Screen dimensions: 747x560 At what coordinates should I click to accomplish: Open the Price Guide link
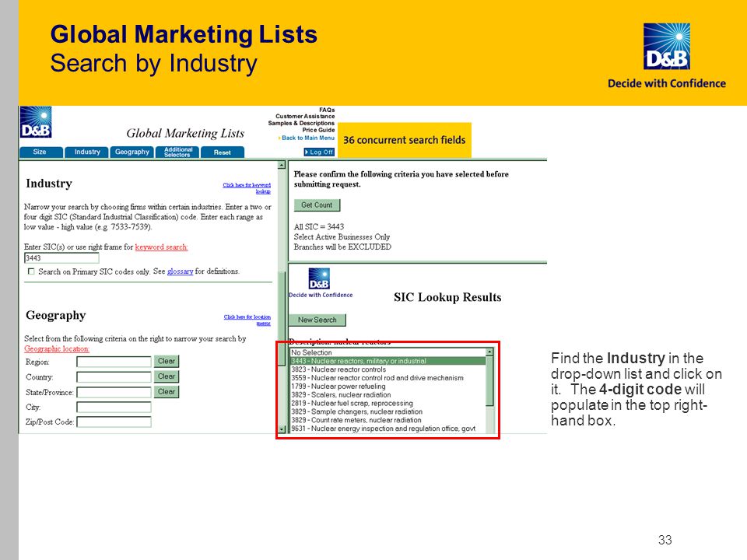(x=318, y=130)
